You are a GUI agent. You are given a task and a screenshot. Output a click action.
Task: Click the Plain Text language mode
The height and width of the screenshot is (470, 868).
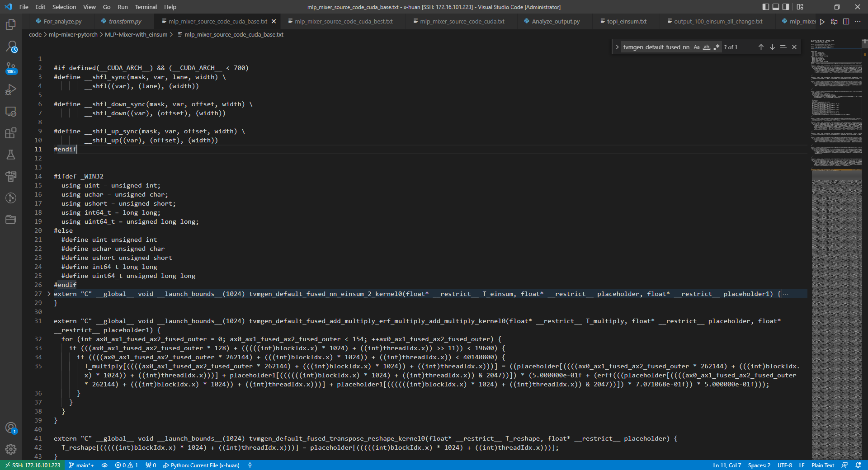[822, 465]
